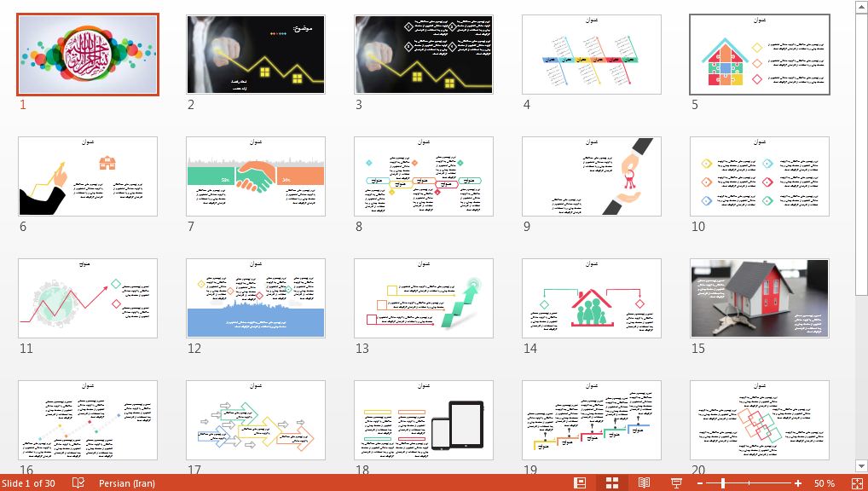The height and width of the screenshot is (491, 868).
Task: Click the spell check icon in status bar
Action: click(x=78, y=483)
